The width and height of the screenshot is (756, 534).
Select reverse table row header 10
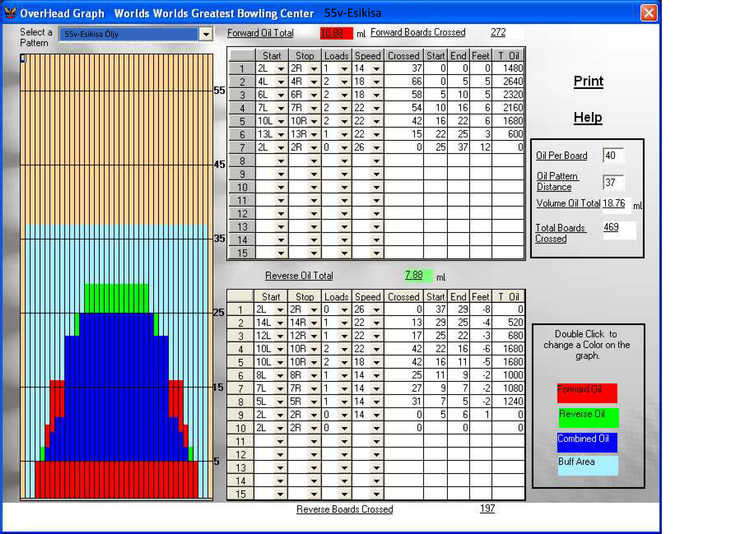241,428
